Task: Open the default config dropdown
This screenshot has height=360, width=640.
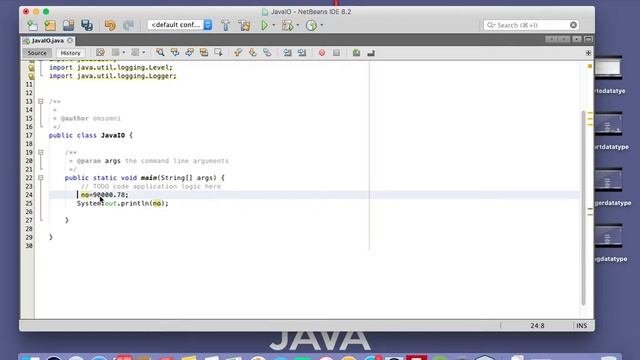Action: point(180,25)
